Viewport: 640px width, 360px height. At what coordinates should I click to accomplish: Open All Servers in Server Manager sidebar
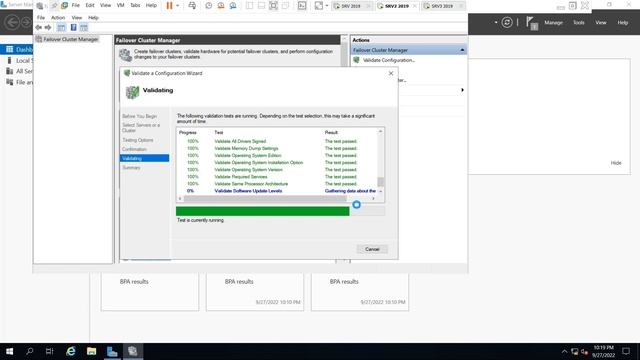[19, 71]
